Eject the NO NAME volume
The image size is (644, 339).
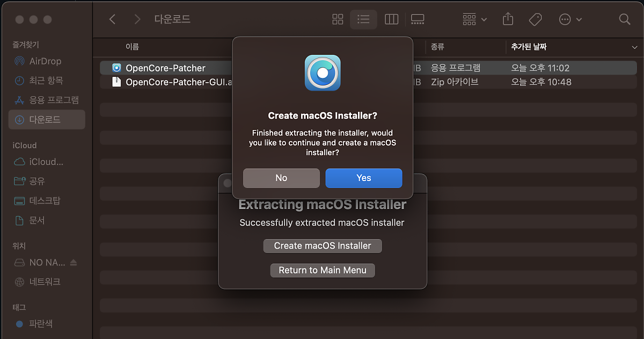[x=74, y=263]
